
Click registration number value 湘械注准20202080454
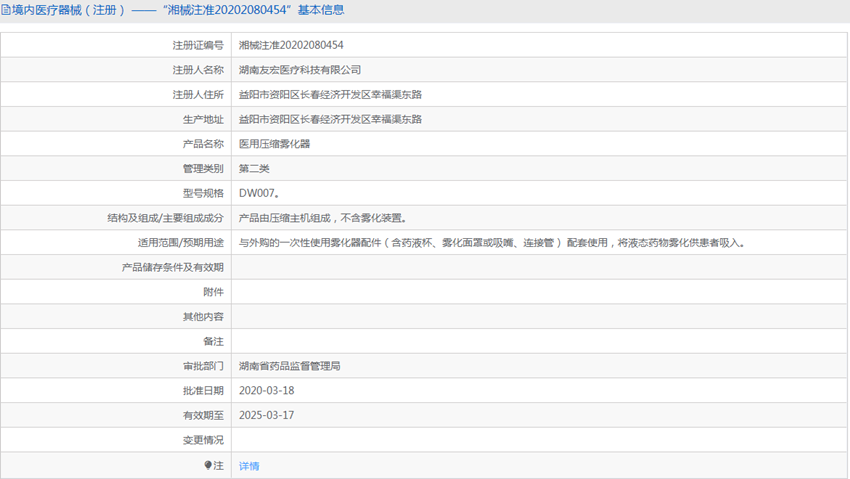(291, 45)
